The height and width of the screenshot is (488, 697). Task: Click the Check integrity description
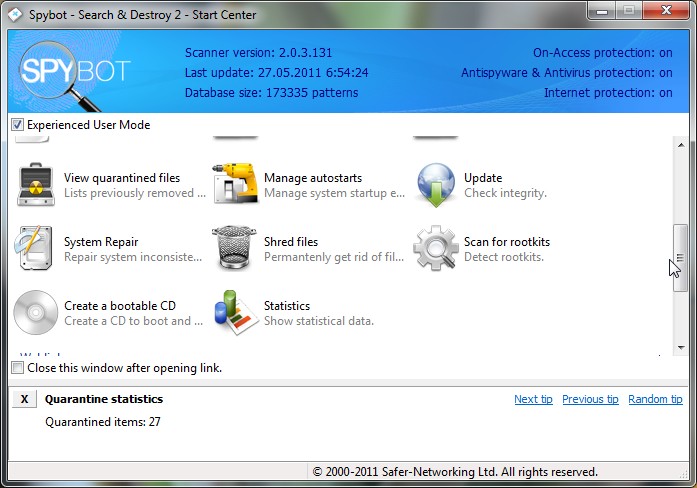pyautogui.click(x=505, y=193)
